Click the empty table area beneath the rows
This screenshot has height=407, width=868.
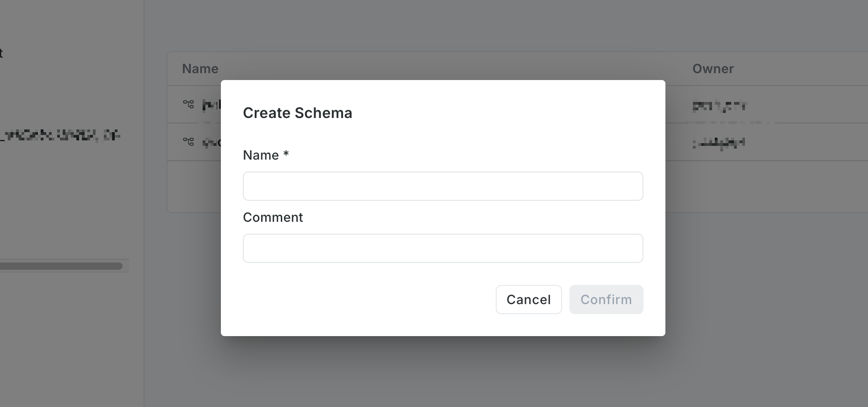point(194,186)
